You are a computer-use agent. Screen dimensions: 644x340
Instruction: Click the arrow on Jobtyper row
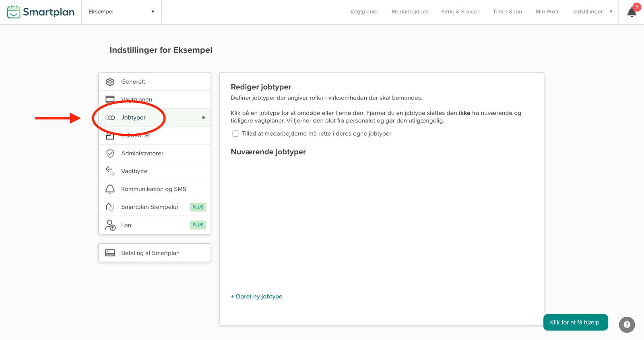pyautogui.click(x=204, y=118)
